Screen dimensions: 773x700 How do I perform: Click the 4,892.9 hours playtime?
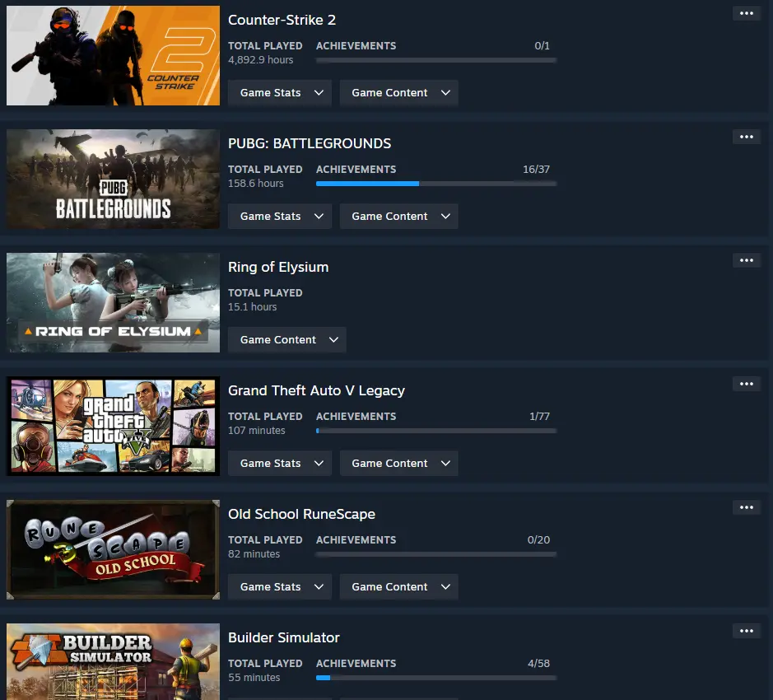coord(261,59)
